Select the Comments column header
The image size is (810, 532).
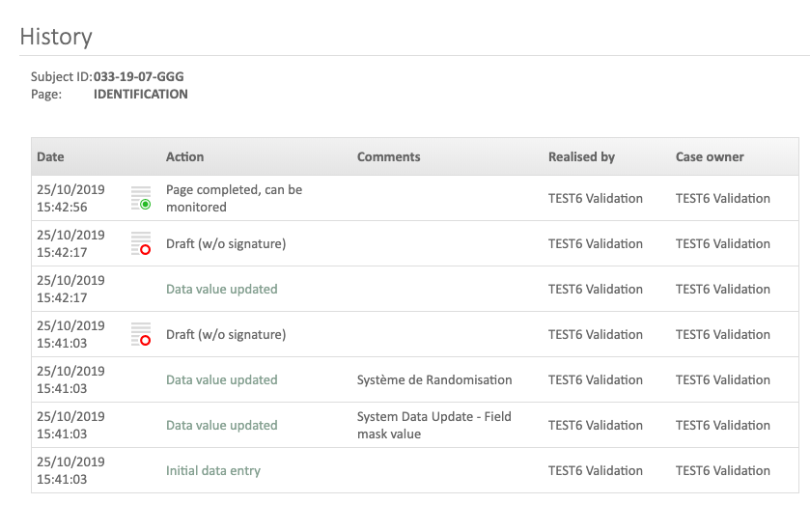(388, 156)
